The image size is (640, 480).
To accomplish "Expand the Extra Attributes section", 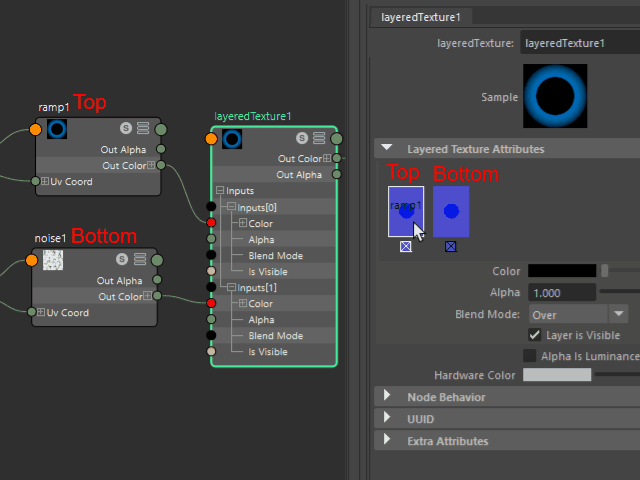I will tap(387, 441).
